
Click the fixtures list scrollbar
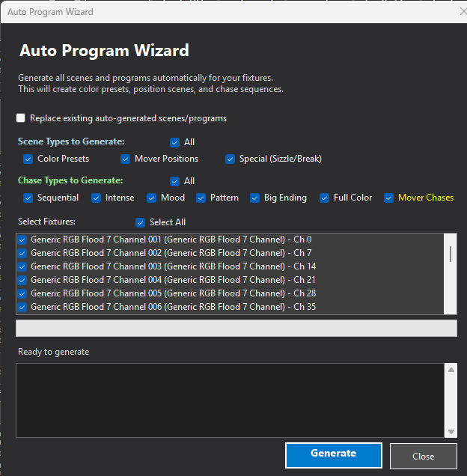[x=450, y=254]
